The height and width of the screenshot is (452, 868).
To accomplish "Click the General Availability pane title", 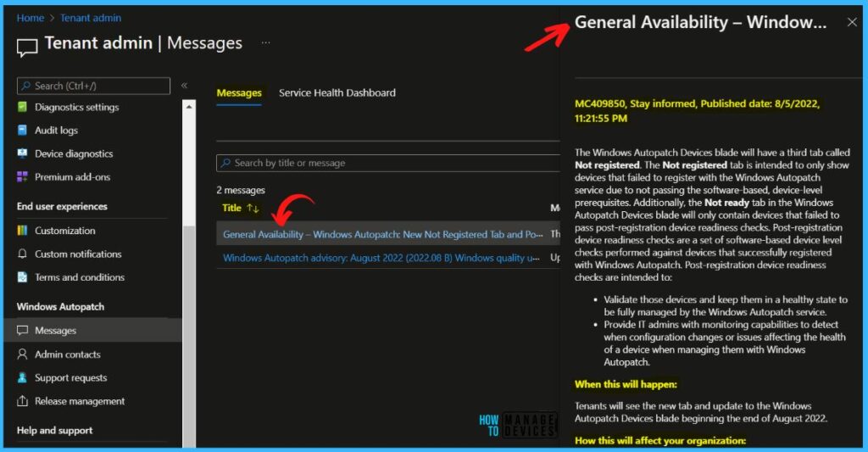I will tap(700, 22).
